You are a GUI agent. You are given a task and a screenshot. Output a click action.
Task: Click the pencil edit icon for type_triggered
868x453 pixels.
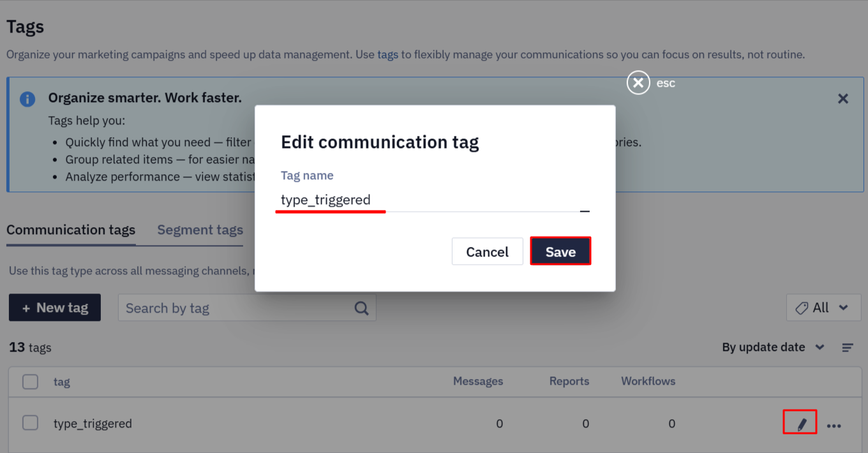800,424
